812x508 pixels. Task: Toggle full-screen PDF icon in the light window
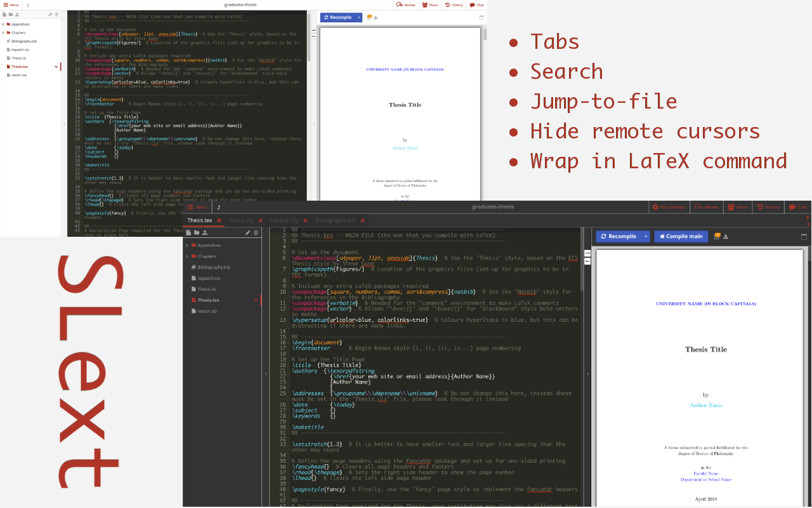point(481,18)
